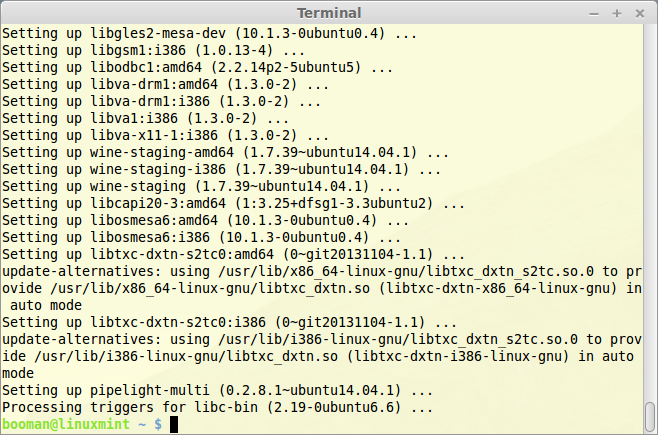This screenshot has width=658, height=435.
Task: Click the Processing triggers for libc-bin line
Action: [x=217, y=407]
